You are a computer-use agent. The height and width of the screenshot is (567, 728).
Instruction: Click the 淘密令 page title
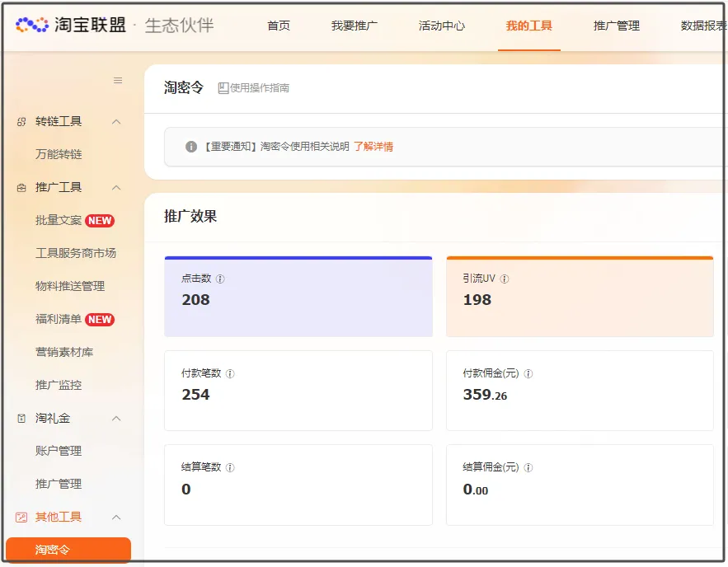184,87
